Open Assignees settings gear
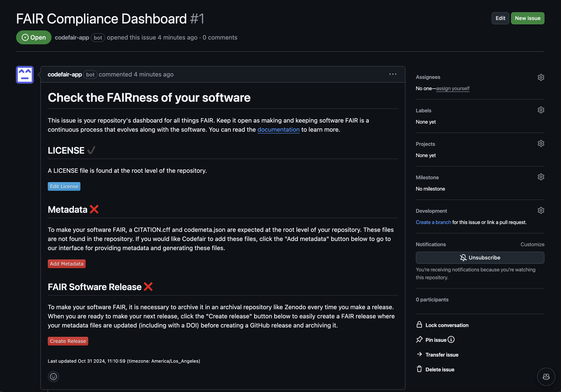 pos(541,77)
